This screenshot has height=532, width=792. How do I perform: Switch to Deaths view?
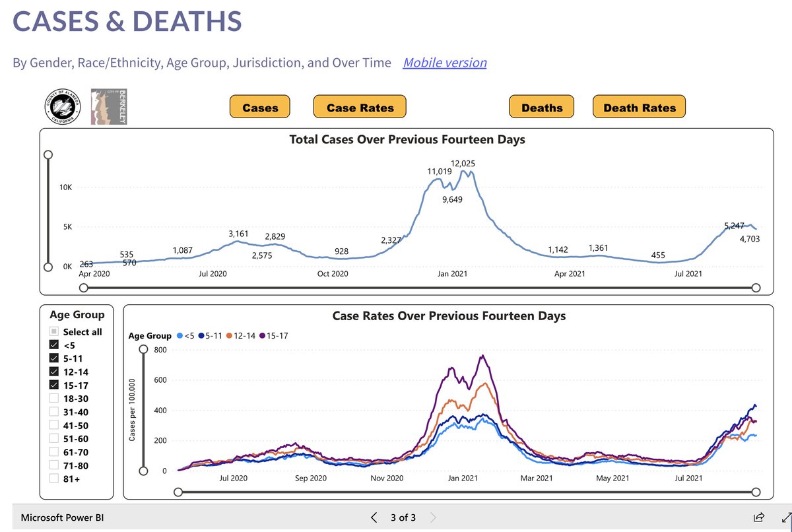[541, 108]
